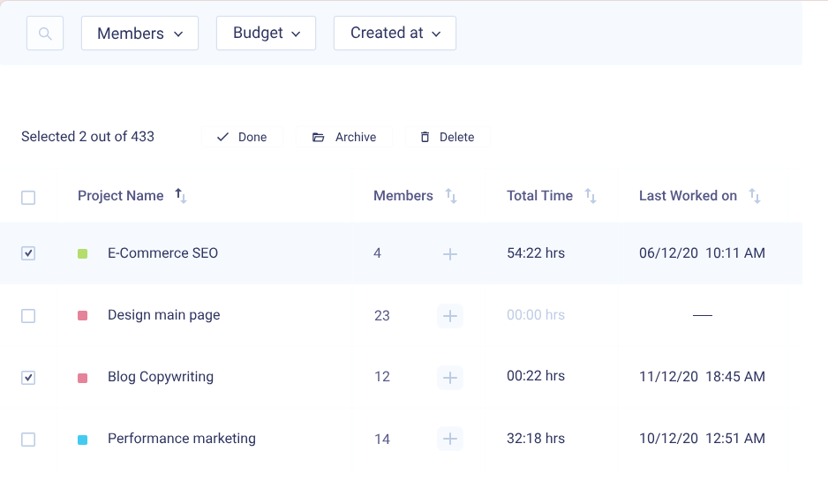Image resolution: width=828 pixels, height=504 pixels.
Task: Add a member to E-Commerce SEO
Action: tap(450, 254)
